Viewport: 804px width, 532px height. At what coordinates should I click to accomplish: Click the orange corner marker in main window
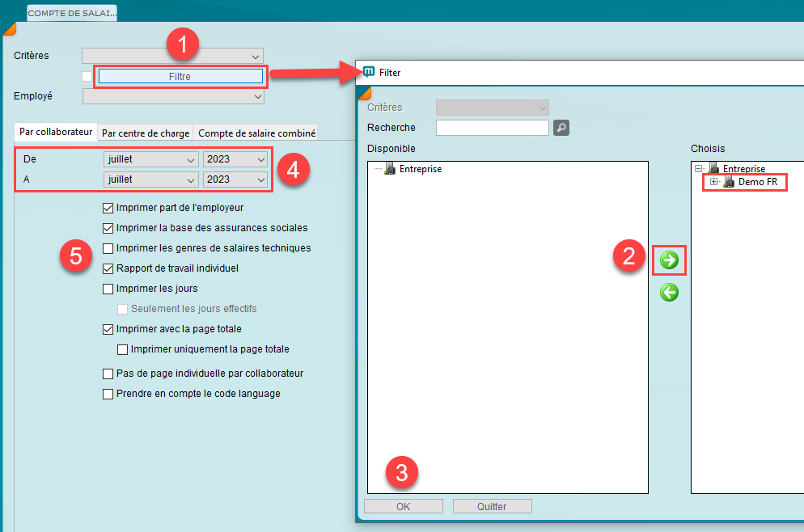pyautogui.click(x=10, y=30)
